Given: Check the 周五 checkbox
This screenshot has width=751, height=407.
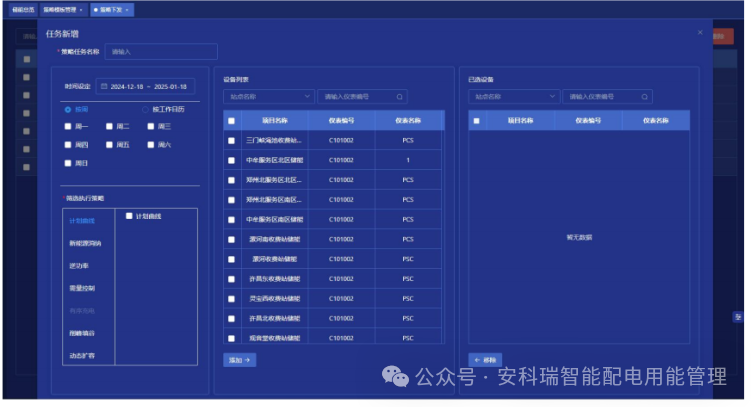Looking at the screenshot, I should point(109,145).
